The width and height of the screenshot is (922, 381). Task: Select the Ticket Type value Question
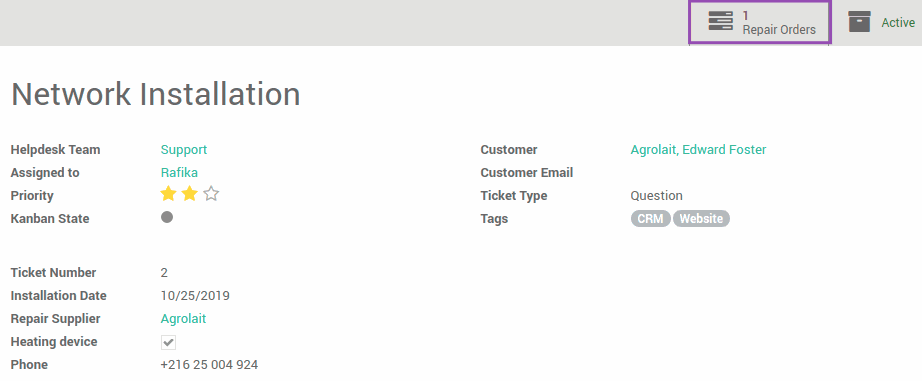click(x=657, y=196)
